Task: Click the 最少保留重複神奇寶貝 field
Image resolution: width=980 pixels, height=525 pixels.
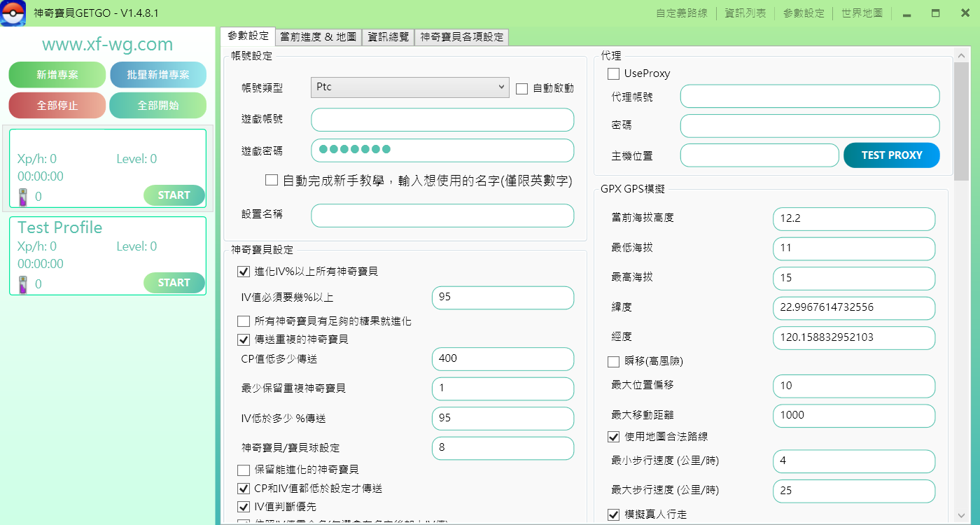Action: (503, 388)
